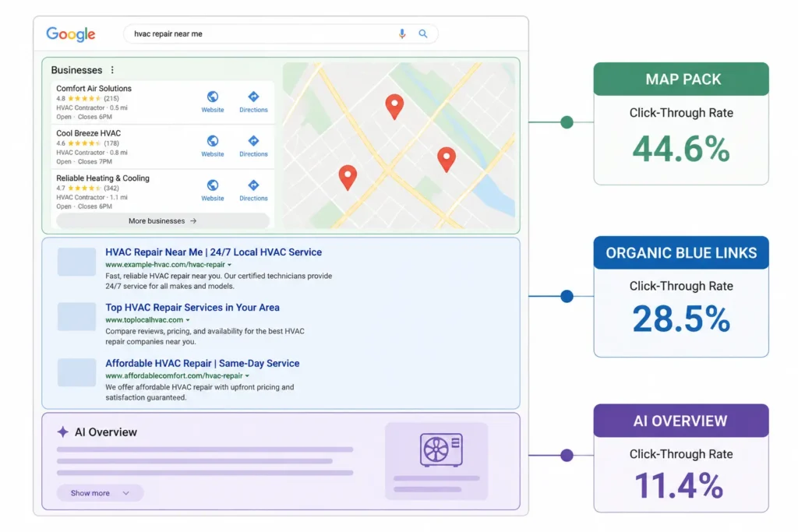Image resolution: width=798 pixels, height=532 pixels.
Task: Open the three-dot menu beside Businesses
Action: click(x=112, y=70)
